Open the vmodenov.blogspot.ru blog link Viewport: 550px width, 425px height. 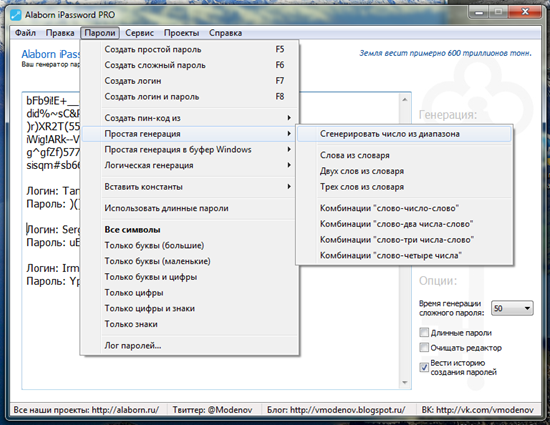336,410
